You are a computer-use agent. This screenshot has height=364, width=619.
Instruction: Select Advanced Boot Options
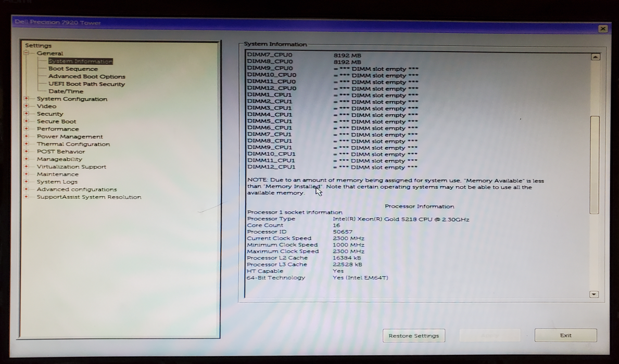(x=86, y=76)
